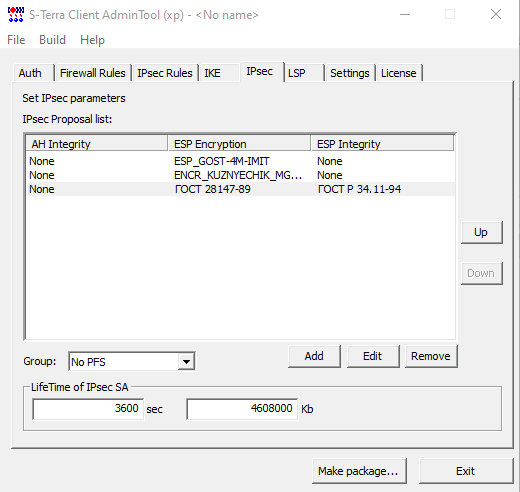This screenshot has width=520, height=492.
Task: Click Add to create IPsec proposal
Action: 314,356
